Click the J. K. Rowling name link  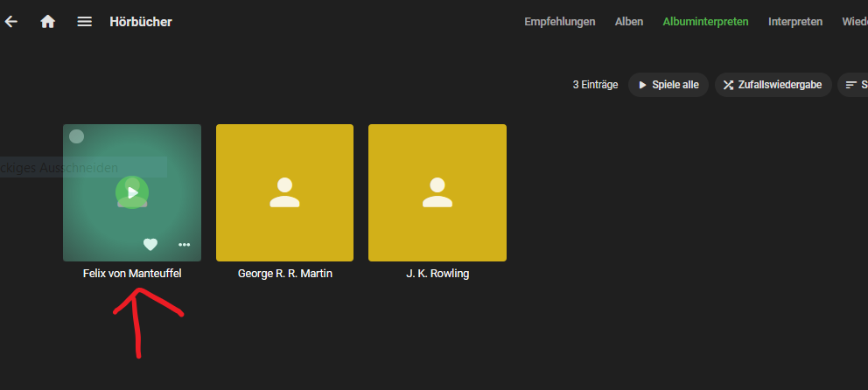tap(437, 274)
